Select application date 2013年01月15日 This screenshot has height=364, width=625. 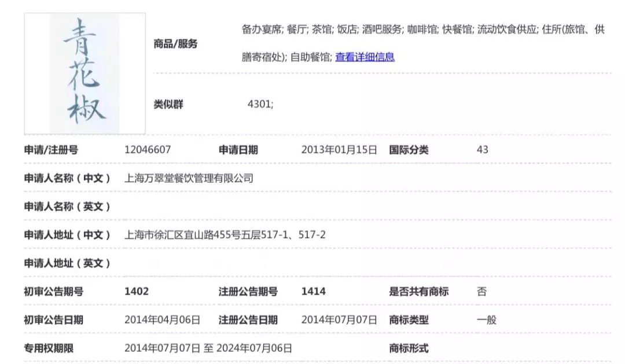(x=339, y=149)
